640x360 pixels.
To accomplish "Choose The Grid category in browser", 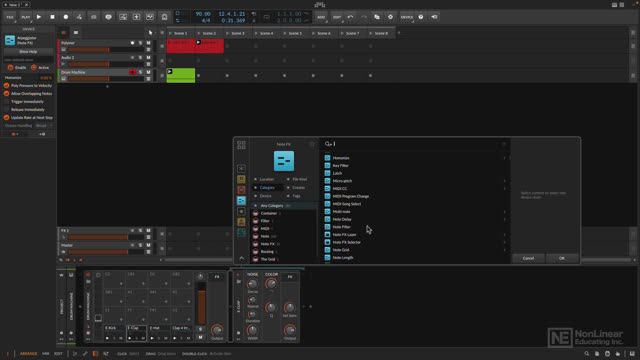I will 268,259.
